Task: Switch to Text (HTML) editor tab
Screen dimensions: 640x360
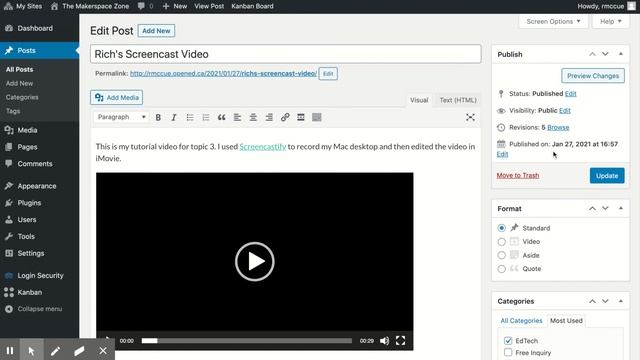Action: pos(458,100)
